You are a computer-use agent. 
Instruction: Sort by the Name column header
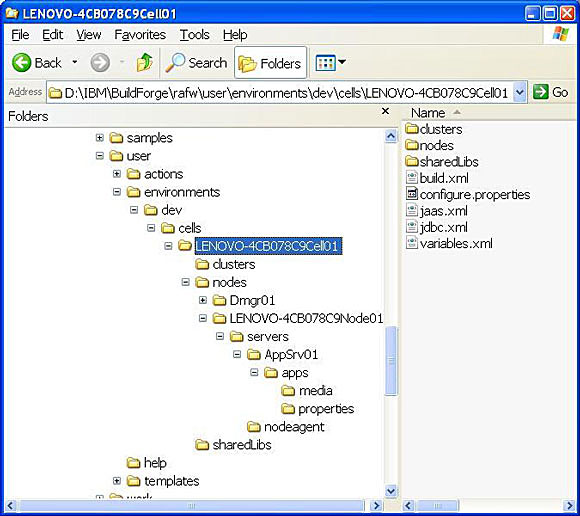tap(428, 112)
